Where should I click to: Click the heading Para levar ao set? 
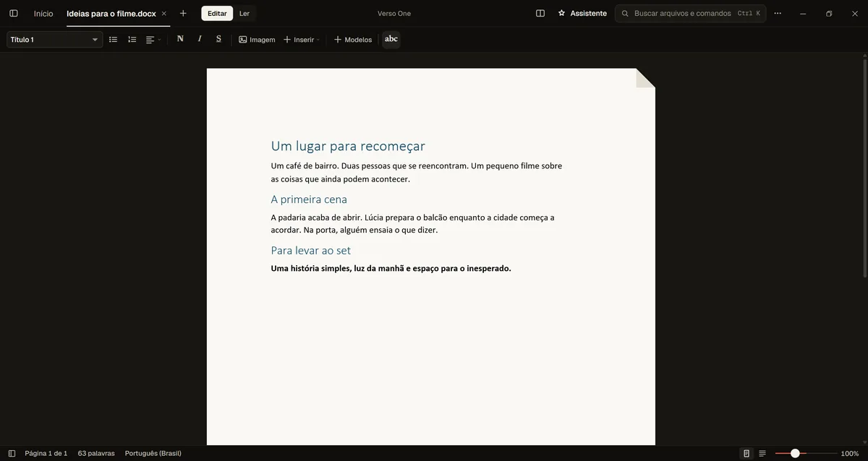tap(310, 251)
